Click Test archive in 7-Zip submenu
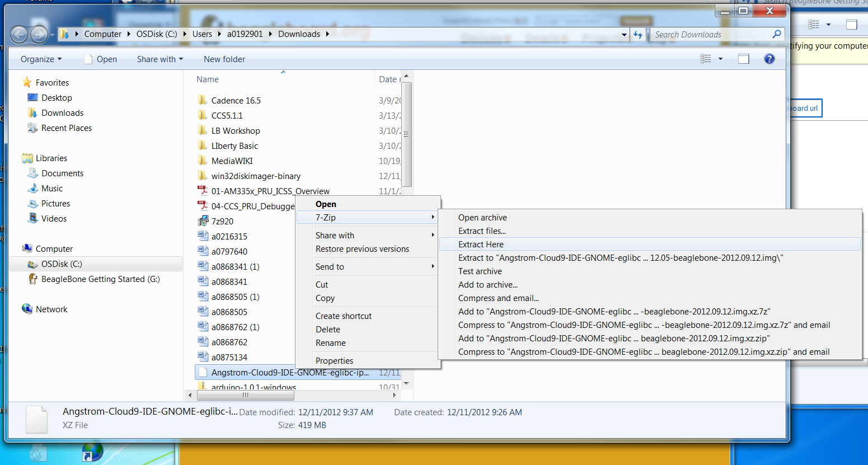This screenshot has height=465, width=868. coord(480,271)
